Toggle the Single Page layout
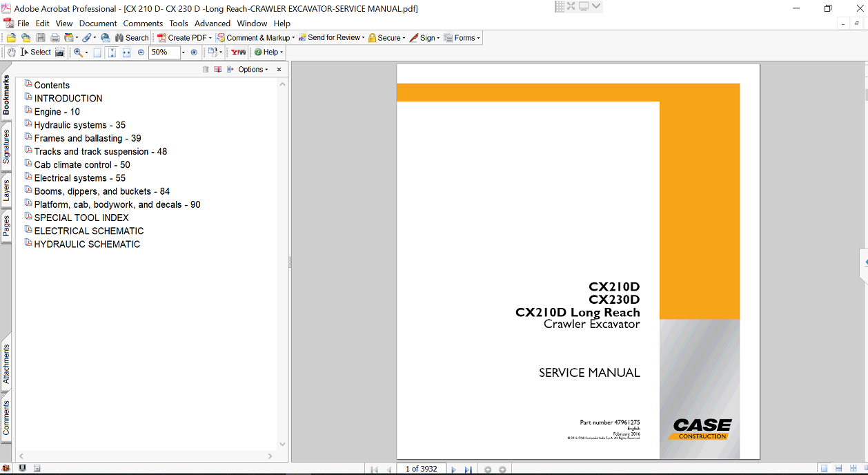The width and height of the screenshot is (868, 475). coord(824,469)
